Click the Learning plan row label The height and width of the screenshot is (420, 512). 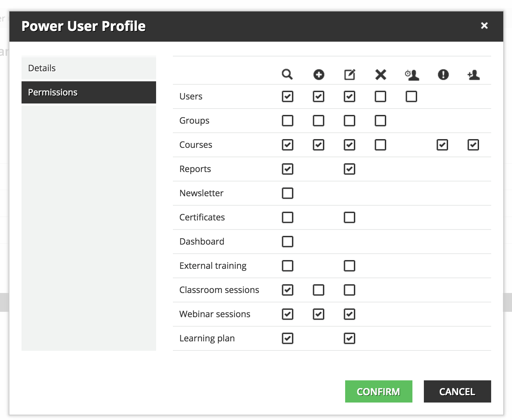[x=207, y=338]
